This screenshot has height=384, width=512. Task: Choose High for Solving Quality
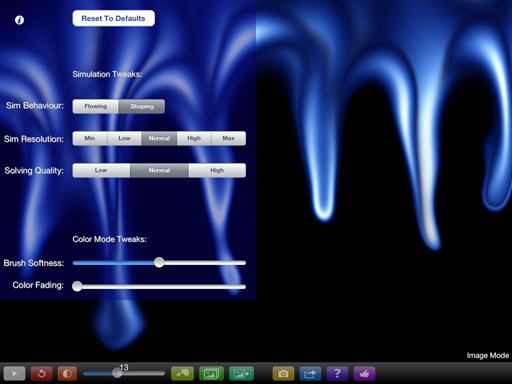click(217, 170)
